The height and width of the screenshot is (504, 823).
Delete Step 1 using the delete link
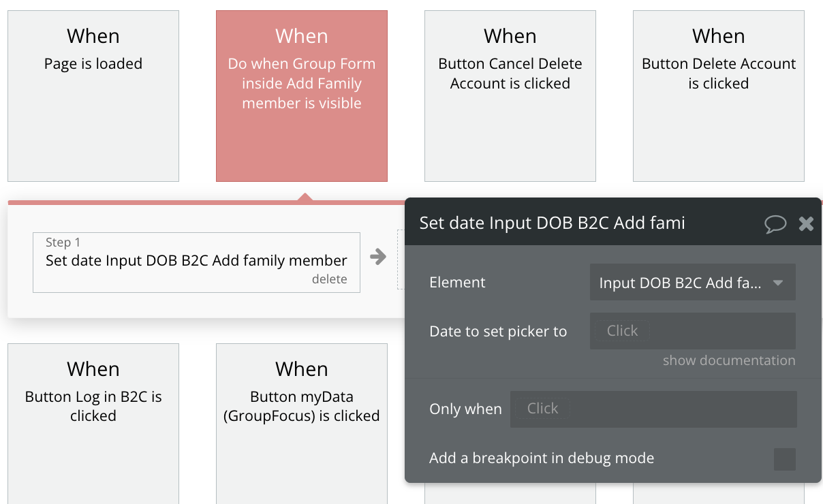tap(330, 279)
